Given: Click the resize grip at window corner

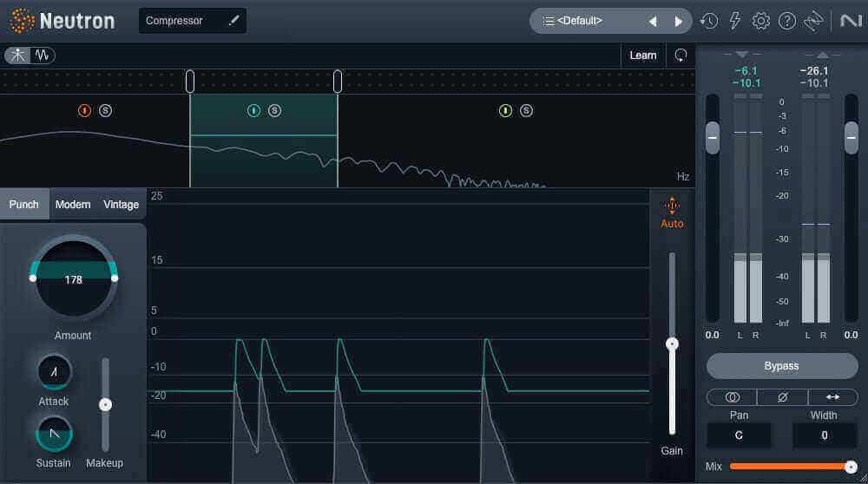Looking at the screenshot, I should tap(864, 479).
